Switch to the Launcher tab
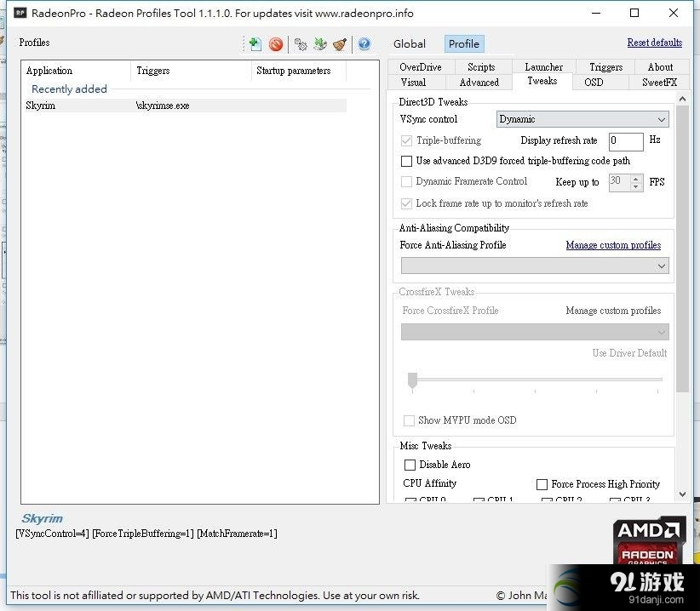700x611 pixels. pos(544,67)
